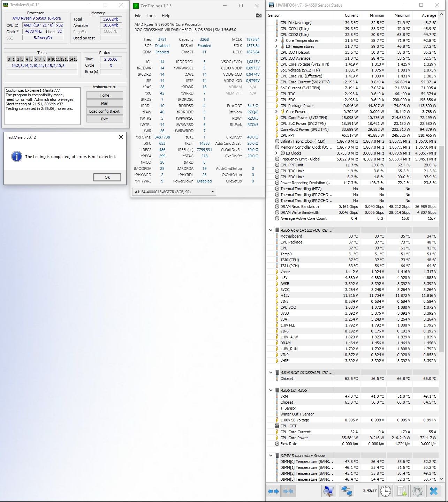Click the circle icon beside CPU PPT Limit
The height and width of the screenshot is (502, 448).
(277, 165)
